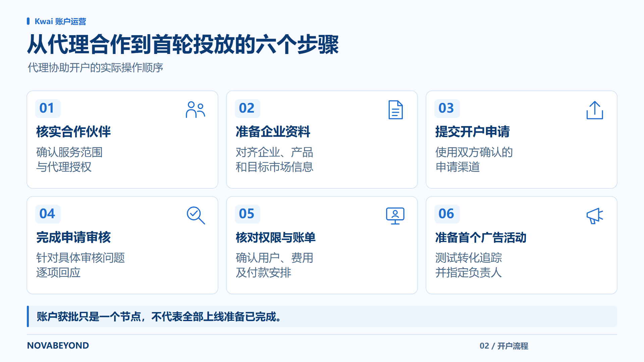Click the megaphone icon in card 06
This screenshot has width=644, height=362.
tap(595, 216)
